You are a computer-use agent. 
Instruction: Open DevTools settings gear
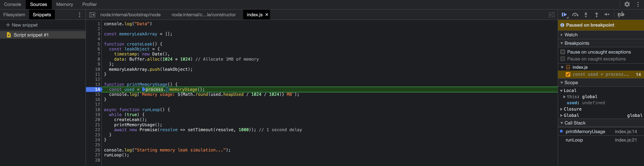(x=627, y=4)
